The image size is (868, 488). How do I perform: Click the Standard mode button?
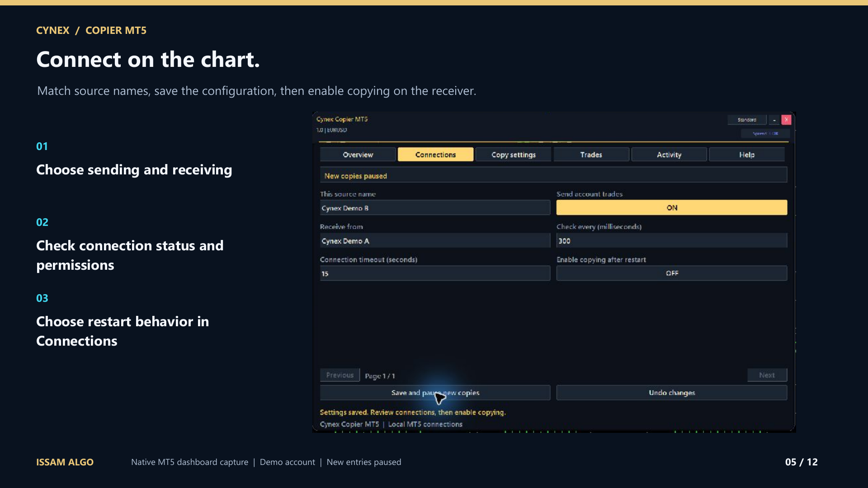pos(747,120)
